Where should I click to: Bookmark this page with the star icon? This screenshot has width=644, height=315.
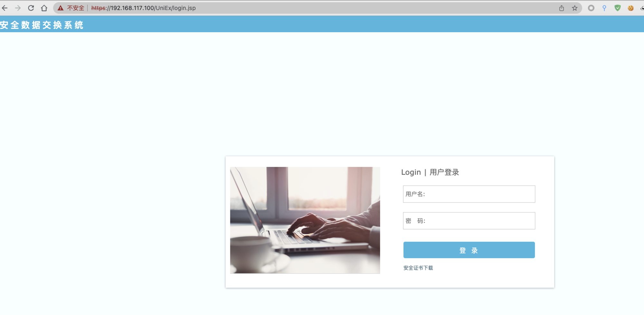(x=575, y=8)
